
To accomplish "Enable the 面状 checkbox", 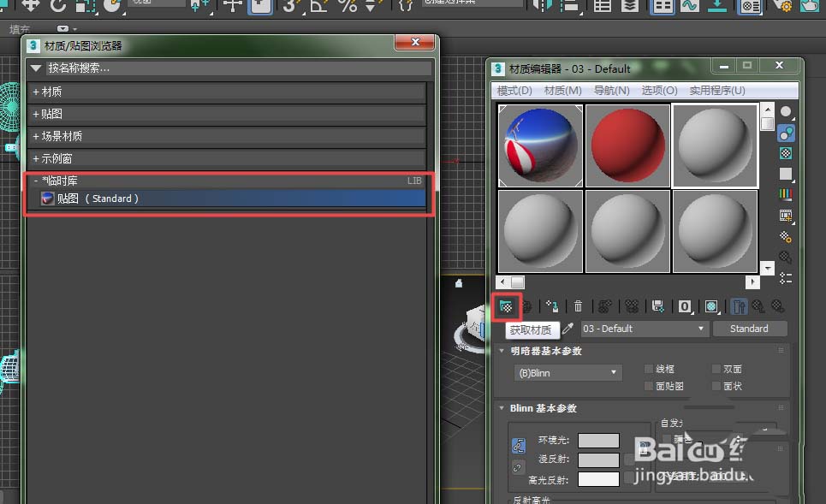I will click(x=716, y=386).
